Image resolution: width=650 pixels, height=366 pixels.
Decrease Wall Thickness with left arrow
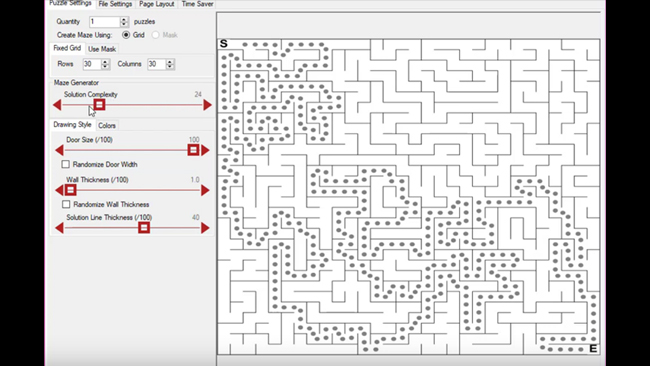click(59, 190)
